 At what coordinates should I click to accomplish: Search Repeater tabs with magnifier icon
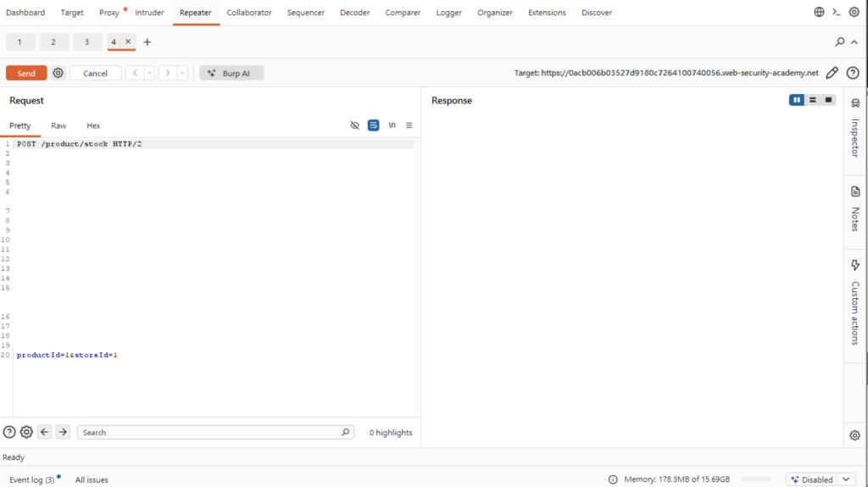[840, 42]
